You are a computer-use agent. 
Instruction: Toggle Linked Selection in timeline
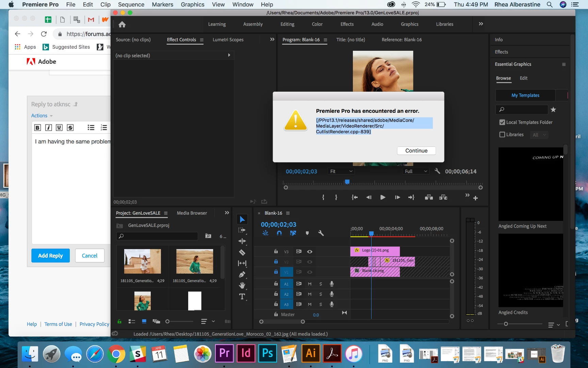293,233
